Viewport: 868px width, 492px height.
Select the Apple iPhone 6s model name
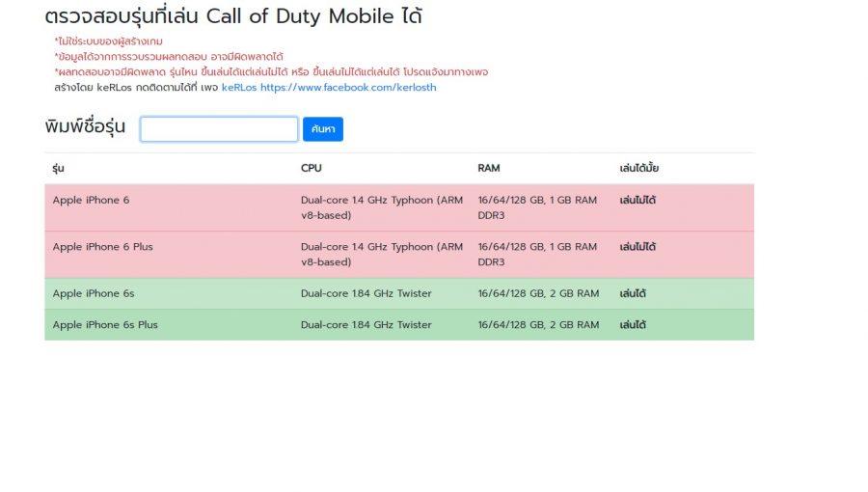[94, 294]
